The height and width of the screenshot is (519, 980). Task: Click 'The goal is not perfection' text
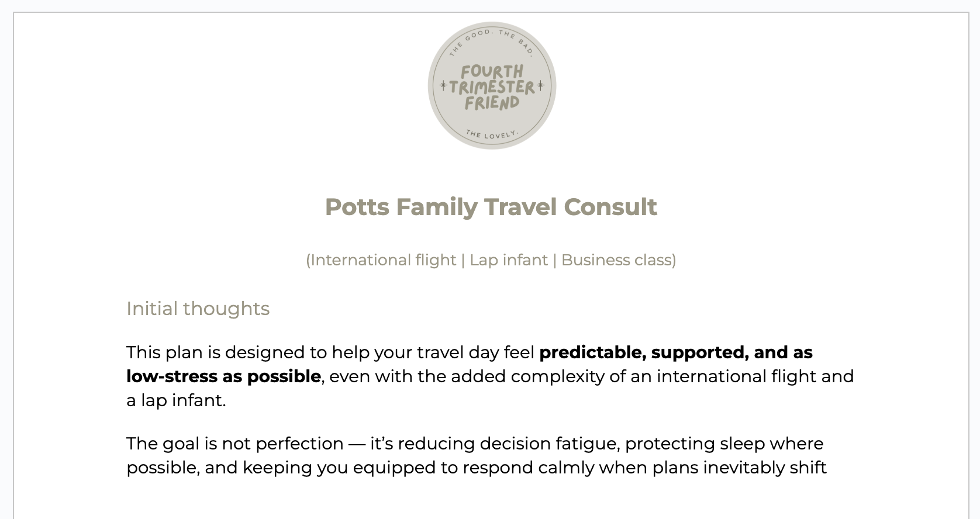234,444
